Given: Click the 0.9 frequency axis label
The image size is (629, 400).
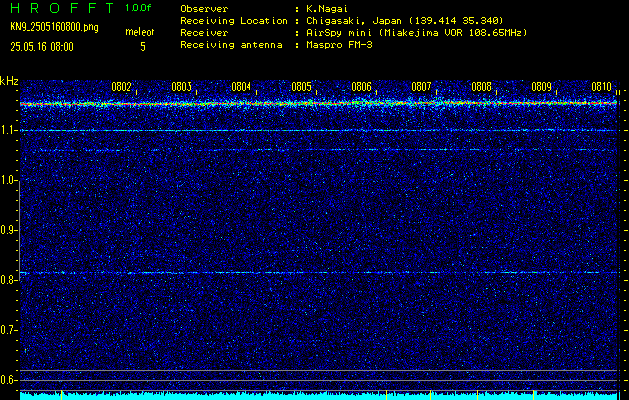Looking at the screenshot, I should click(7, 230).
